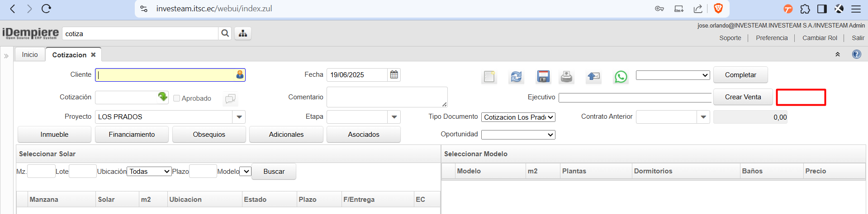Toggle the Aprobado checkbox
Screen dimensions: 868x214
[x=177, y=98]
